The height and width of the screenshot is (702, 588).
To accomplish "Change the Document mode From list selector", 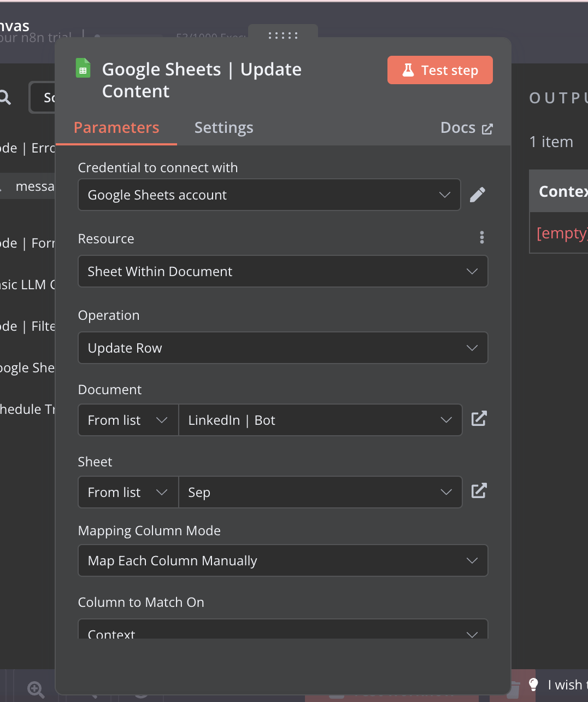I will [x=128, y=420].
